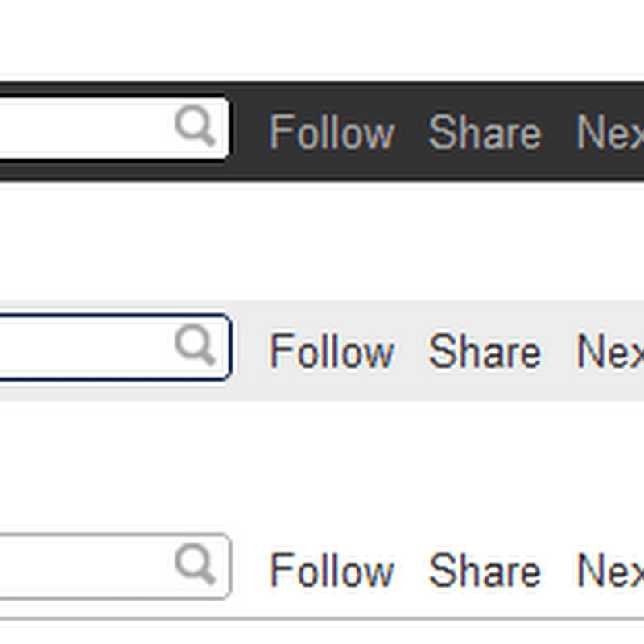Go to Next in the dark navbar
Viewport: 644px width, 644px height.
click(610, 132)
